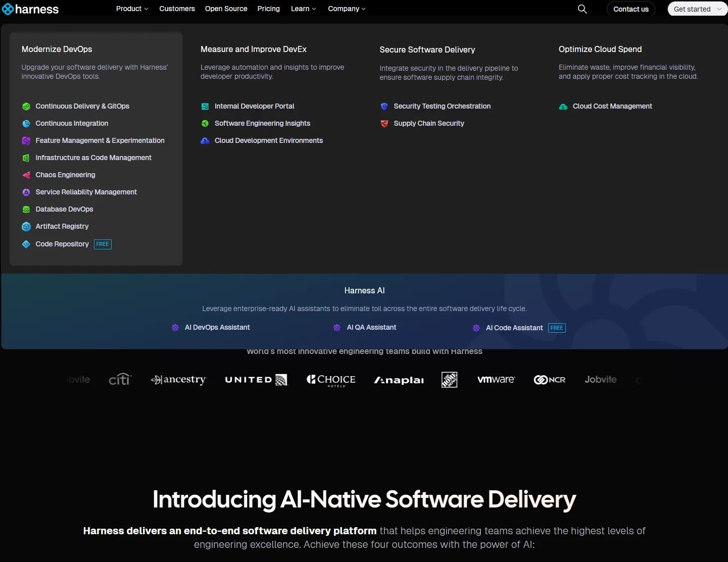The width and height of the screenshot is (728, 562).
Task: Click the Continuous Delivery & GitOps icon
Action: tap(26, 107)
